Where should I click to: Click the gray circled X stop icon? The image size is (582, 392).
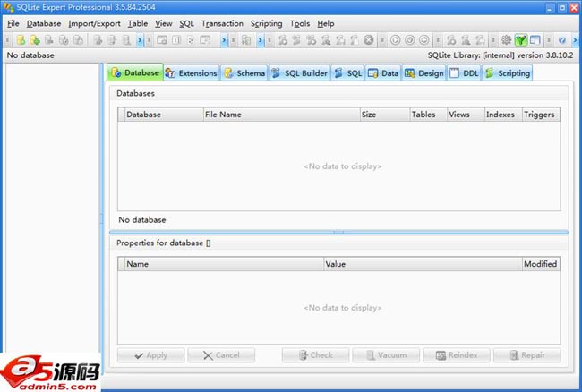click(368, 40)
